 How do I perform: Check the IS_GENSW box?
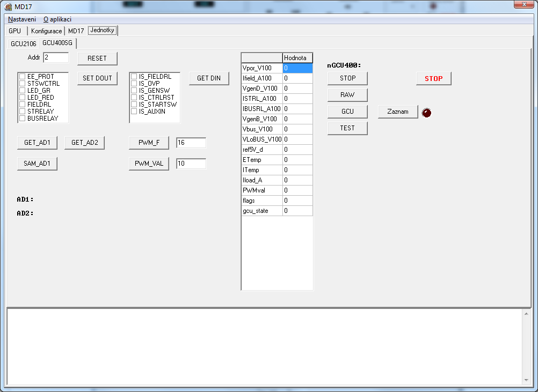[134, 91]
